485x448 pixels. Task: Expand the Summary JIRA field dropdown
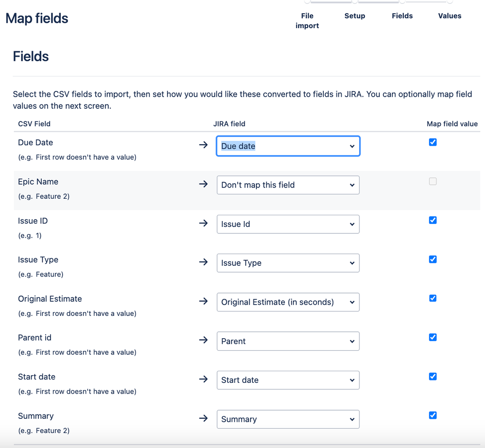pos(288,419)
